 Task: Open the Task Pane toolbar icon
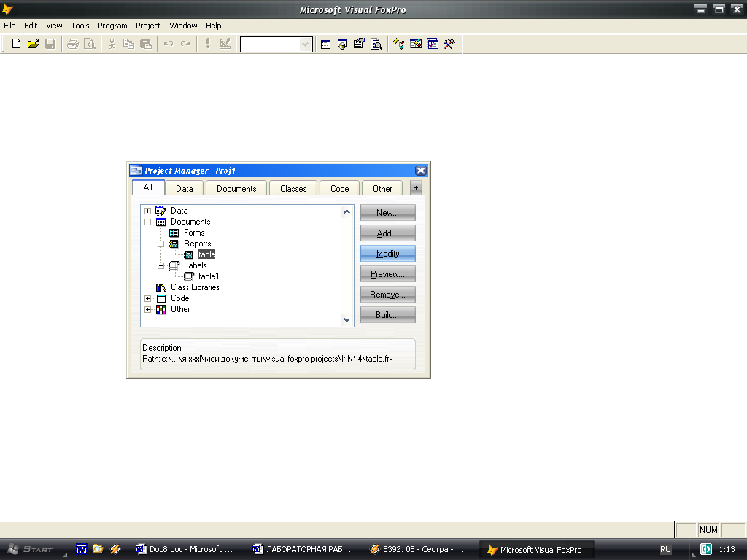pyautogui.click(x=433, y=44)
